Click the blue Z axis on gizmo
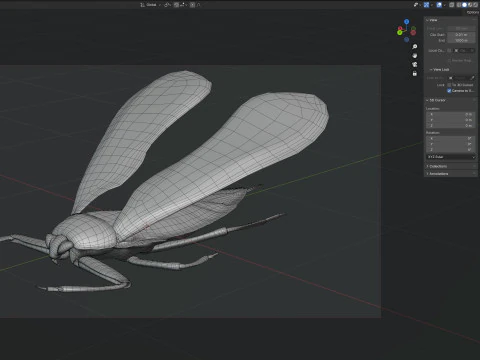Viewport: 480px width, 360px height. click(x=407, y=21)
